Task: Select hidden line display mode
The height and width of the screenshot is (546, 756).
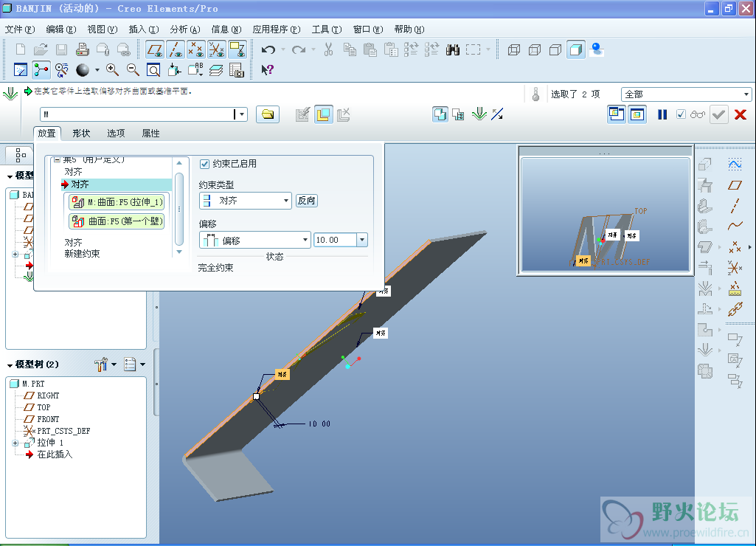Action: [x=535, y=49]
